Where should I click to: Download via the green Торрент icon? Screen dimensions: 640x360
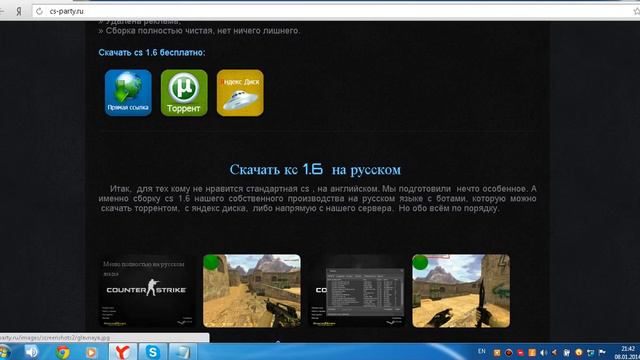click(x=184, y=93)
